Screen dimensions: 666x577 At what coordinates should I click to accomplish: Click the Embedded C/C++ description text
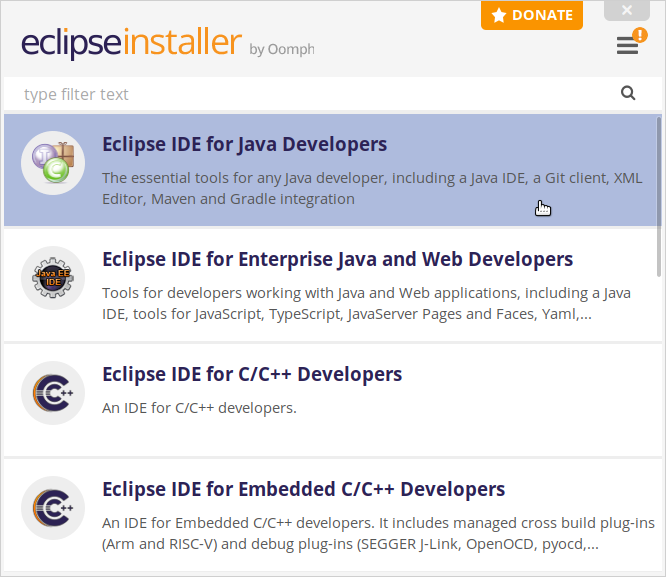378,533
